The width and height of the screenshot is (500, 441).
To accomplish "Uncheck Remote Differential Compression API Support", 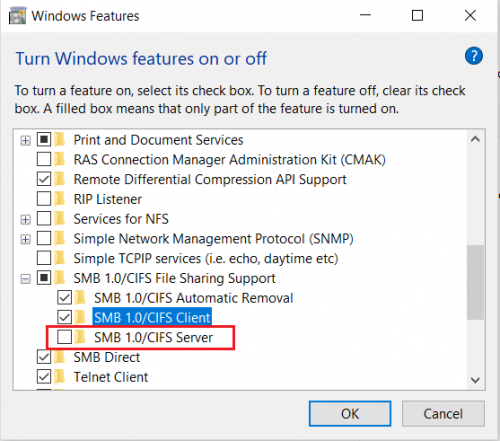I will point(44,179).
